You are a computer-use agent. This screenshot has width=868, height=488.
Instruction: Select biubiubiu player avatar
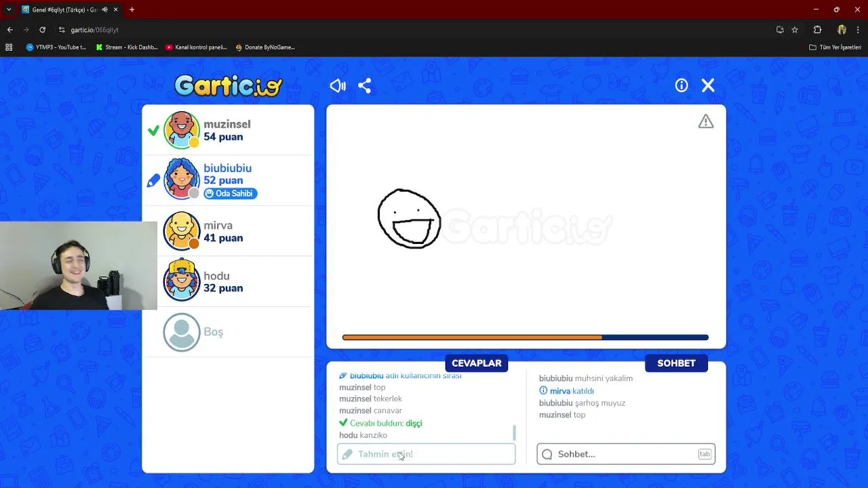tap(182, 180)
